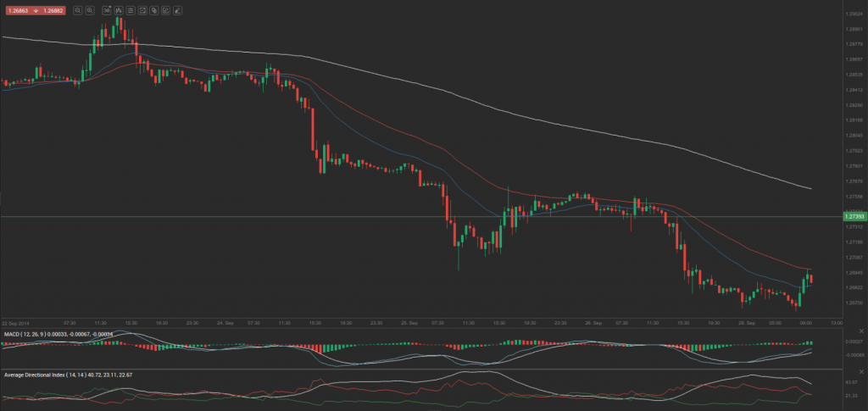Viewport: 868px width, 411px height.
Task: Click the attach/tag icon in toolbar
Action: [153, 11]
